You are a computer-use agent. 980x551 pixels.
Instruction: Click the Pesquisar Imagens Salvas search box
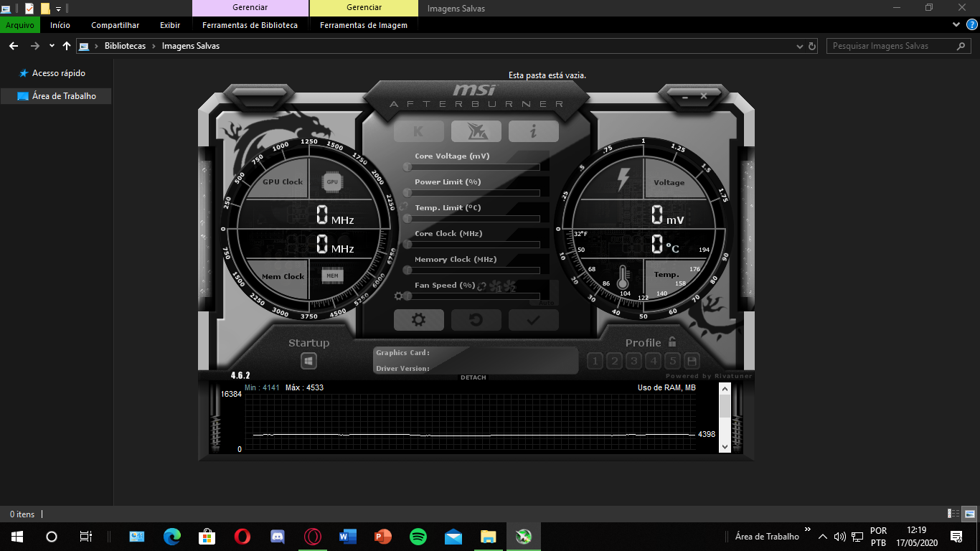click(x=899, y=46)
